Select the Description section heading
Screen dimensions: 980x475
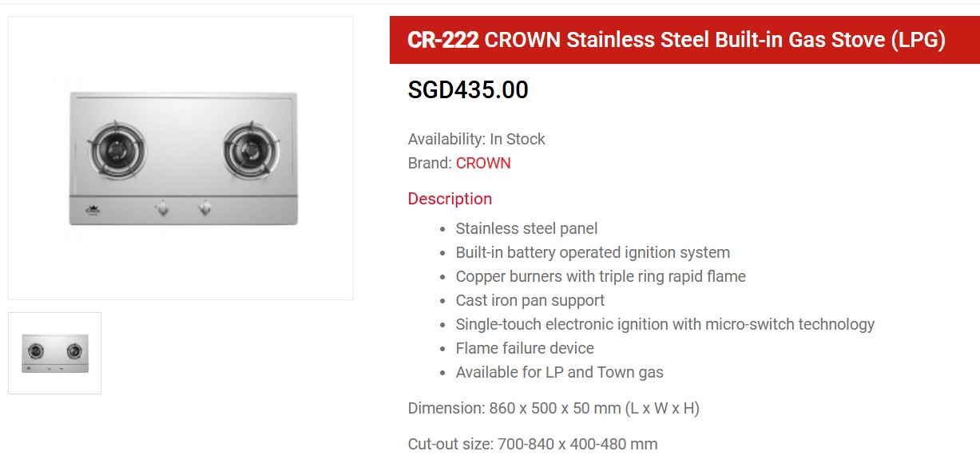pos(450,199)
